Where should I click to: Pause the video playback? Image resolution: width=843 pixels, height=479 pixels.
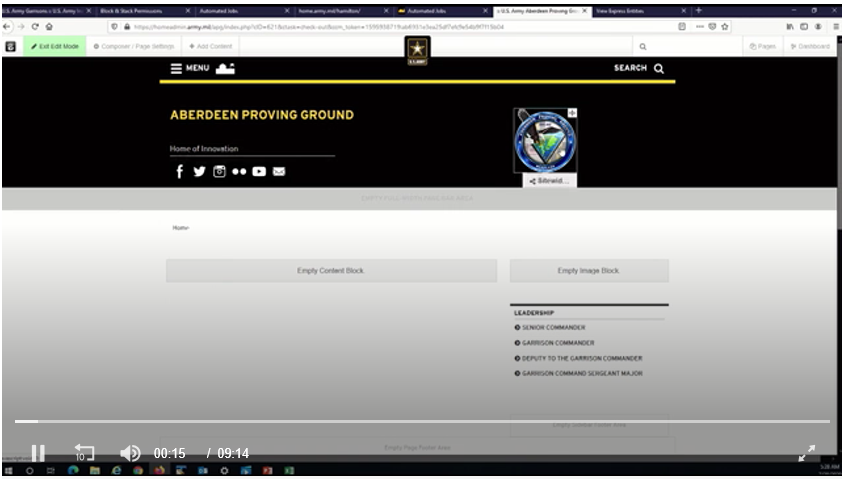point(38,453)
